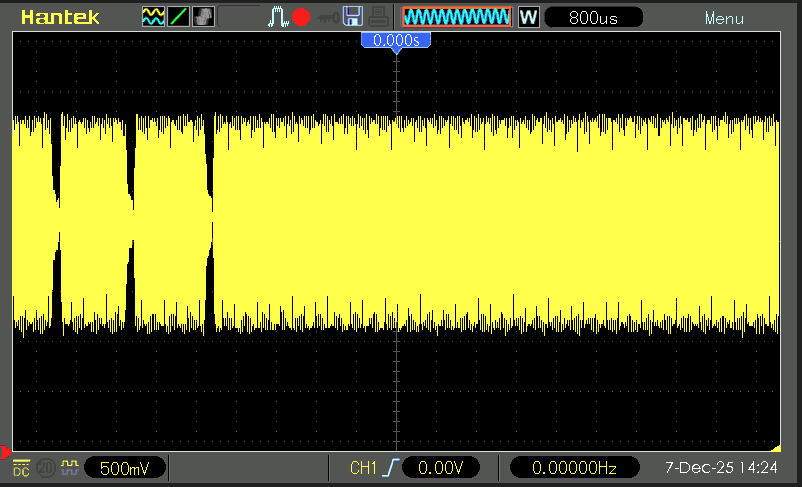Click the waveform memory overview thumbnail

point(456,17)
